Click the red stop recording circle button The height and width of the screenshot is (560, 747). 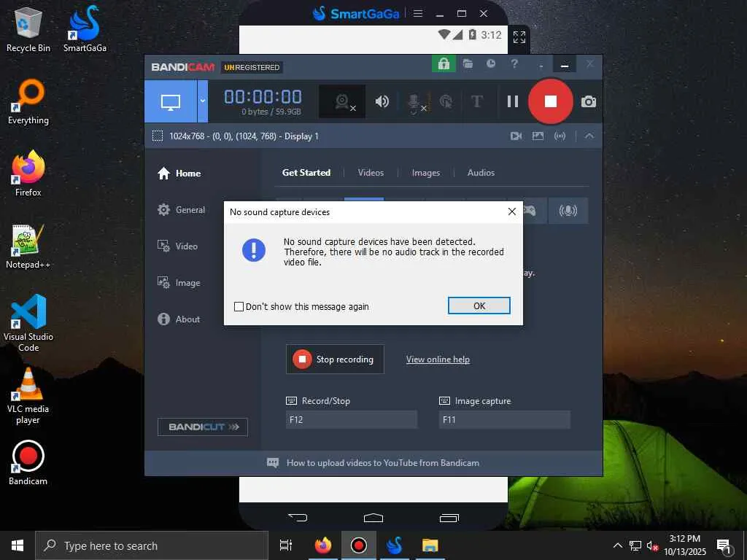551,101
